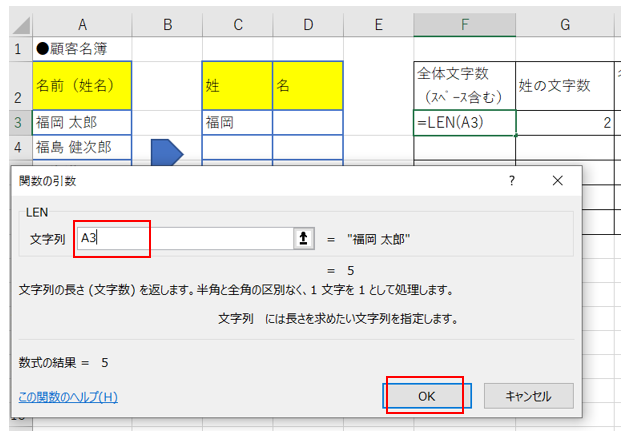
Task: Click the yellow 名前（姓名） header cell
Action: coord(82,86)
